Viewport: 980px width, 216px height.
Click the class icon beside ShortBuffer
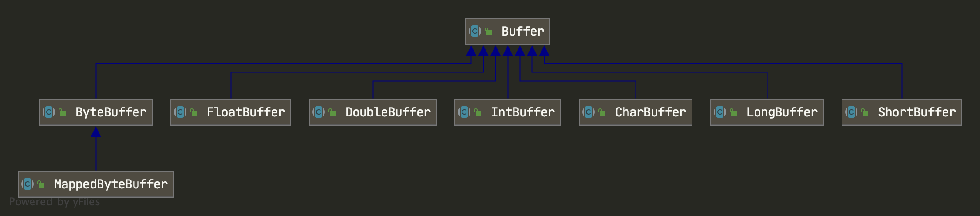point(851,112)
